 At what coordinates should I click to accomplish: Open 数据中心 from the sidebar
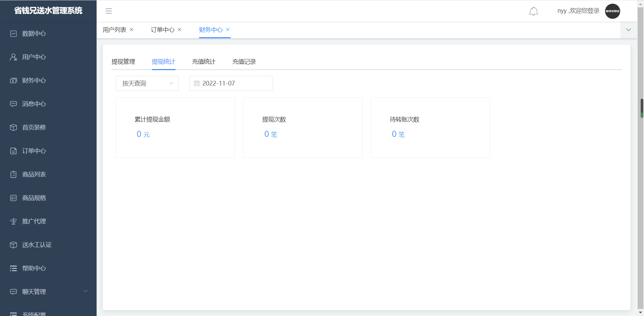coord(34,34)
